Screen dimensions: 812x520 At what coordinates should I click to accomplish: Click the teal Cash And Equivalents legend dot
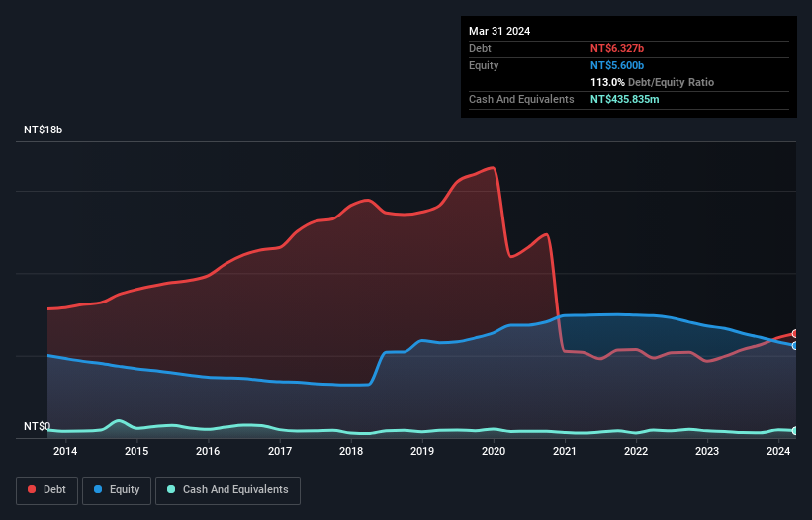pyautogui.click(x=171, y=489)
